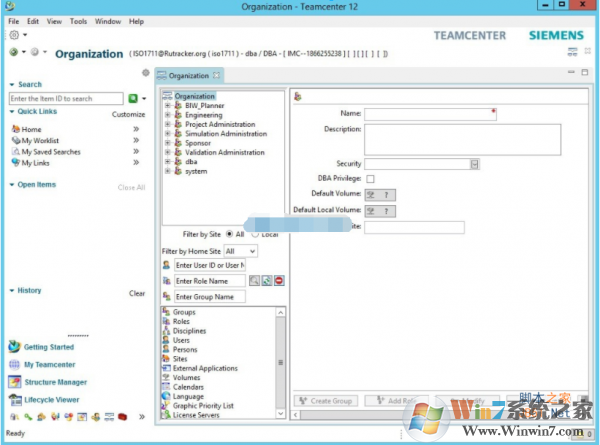The width and height of the screenshot is (600, 445).
Task: Click the Default Local Volume selector button
Action: pyautogui.click(x=380, y=211)
